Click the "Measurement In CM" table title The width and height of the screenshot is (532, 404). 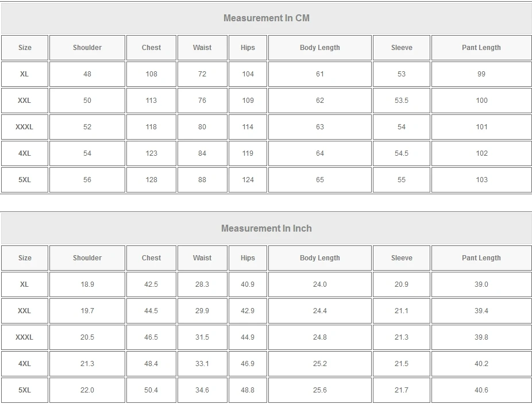[x=266, y=18]
